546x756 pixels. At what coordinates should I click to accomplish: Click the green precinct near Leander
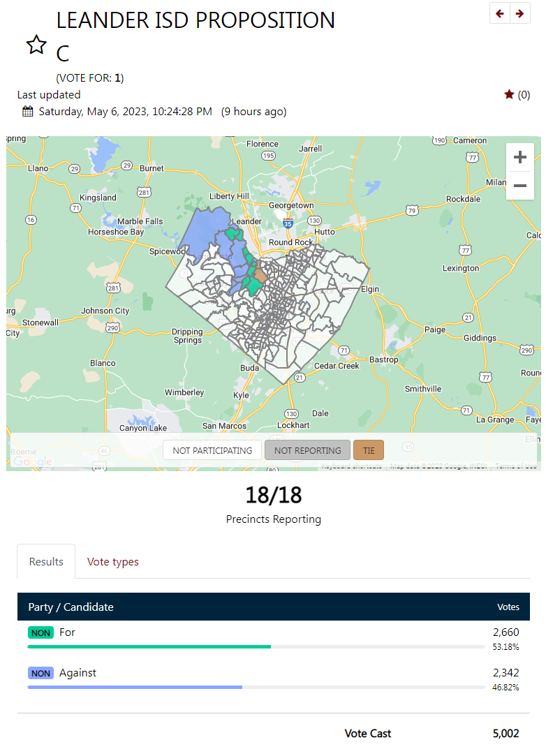coord(235,235)
